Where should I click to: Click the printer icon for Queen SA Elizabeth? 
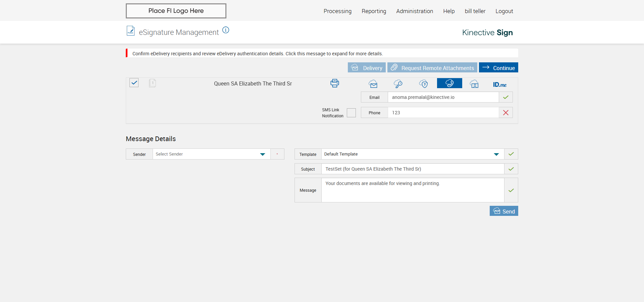(334, 83)
